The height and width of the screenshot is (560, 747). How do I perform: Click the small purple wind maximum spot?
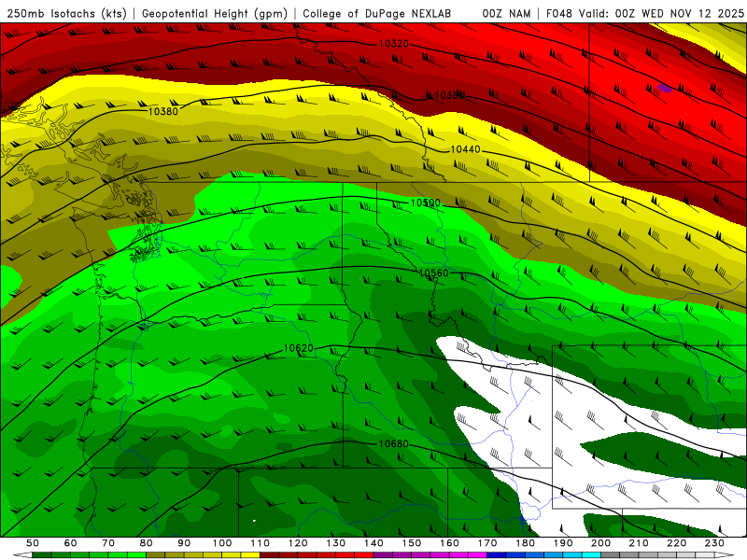(665, 88)
